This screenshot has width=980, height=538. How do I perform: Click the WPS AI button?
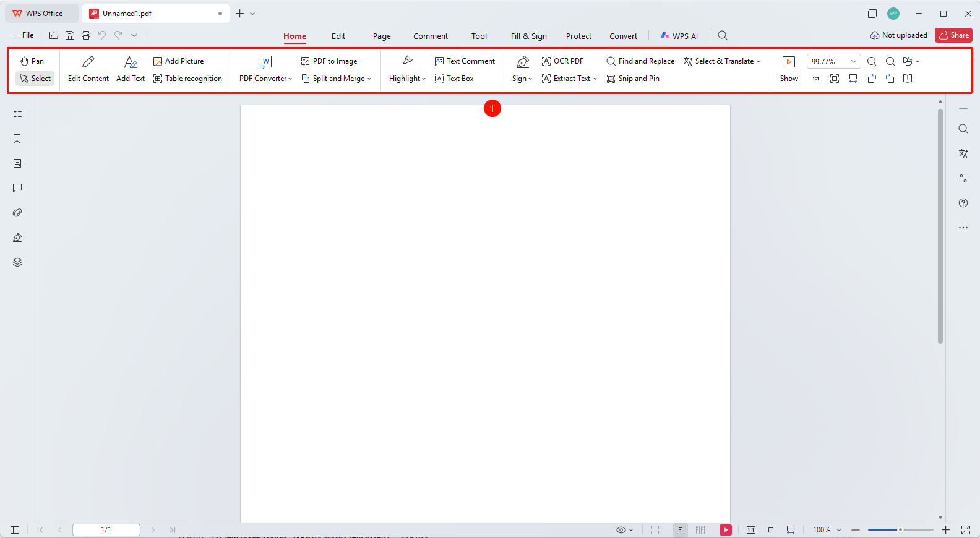click(679, 36)
